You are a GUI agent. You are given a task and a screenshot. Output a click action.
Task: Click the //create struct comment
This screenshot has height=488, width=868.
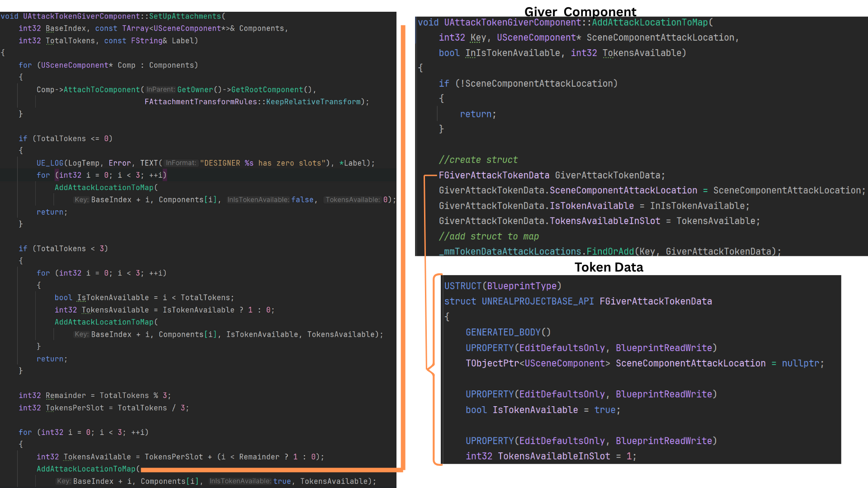[478, 160]
